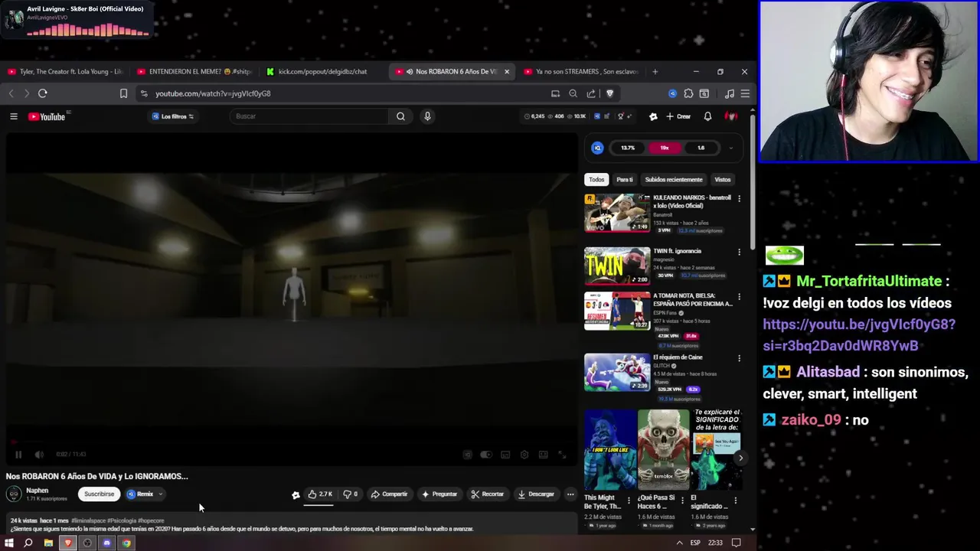Expand the vidIQ stats panel chevron

point(730,148)
